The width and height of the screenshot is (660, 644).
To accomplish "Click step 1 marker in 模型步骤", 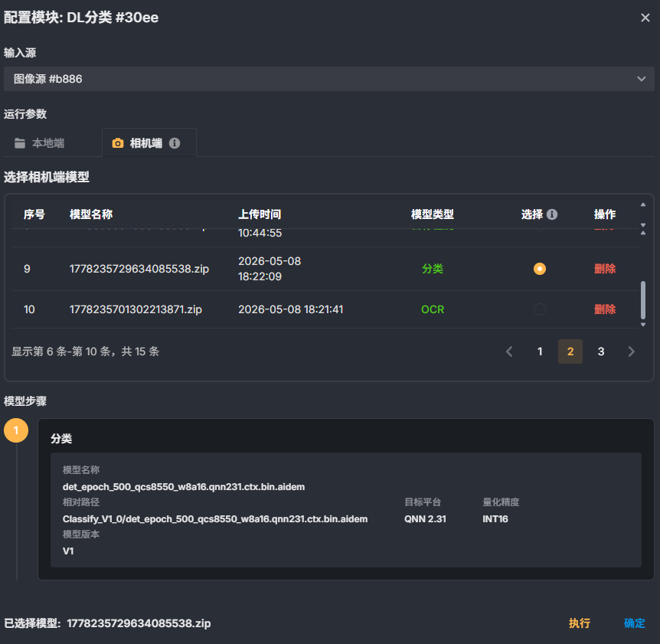I will [16, 430].
